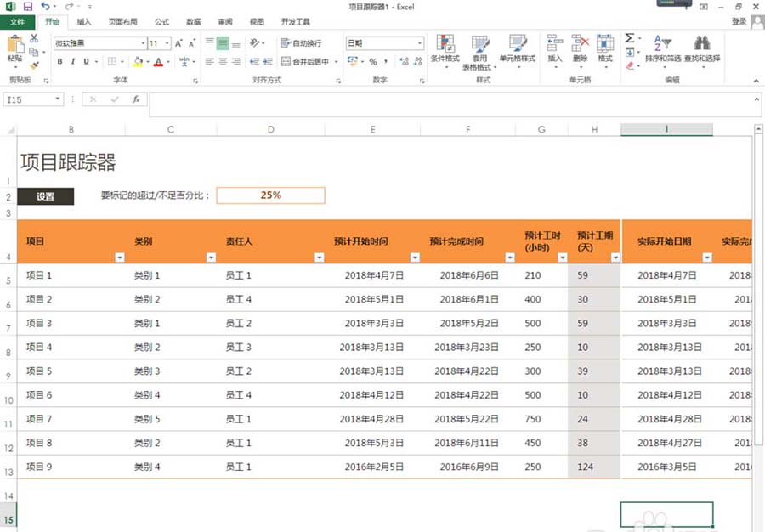Image resolution: width=765 pixels, height=532 pixels.
Task: Switch to the 公式 tab
Action: (161, 22)
